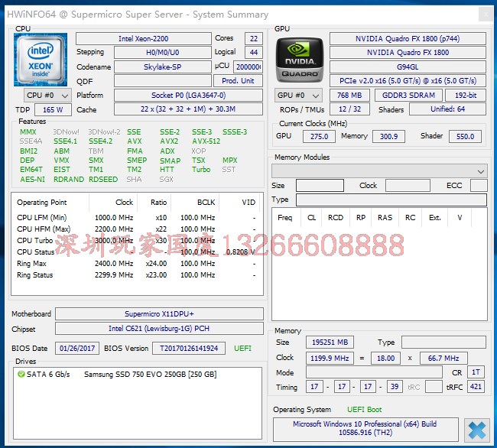The width and height of the screenshot is (497, 448).
Task: Click the RDSEED feature label
Action: [103, 180]
